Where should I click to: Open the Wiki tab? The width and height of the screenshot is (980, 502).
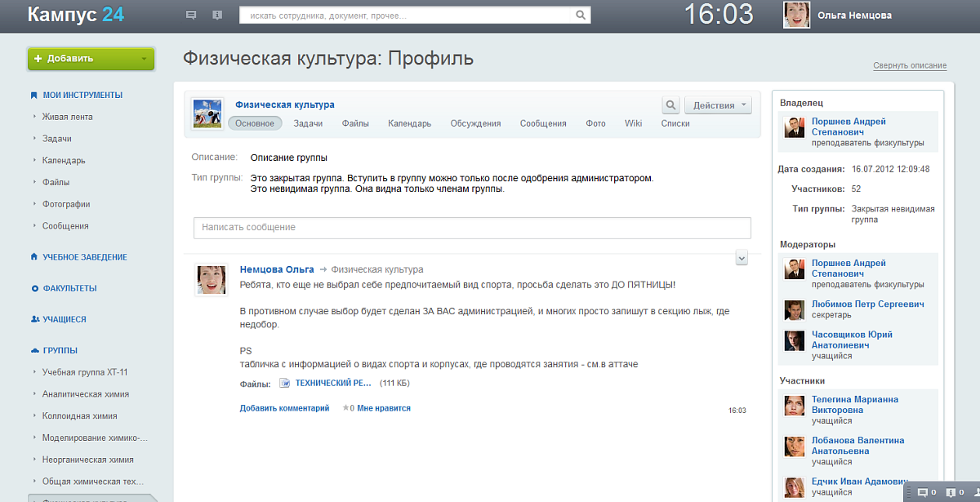(x=633, y=123)
